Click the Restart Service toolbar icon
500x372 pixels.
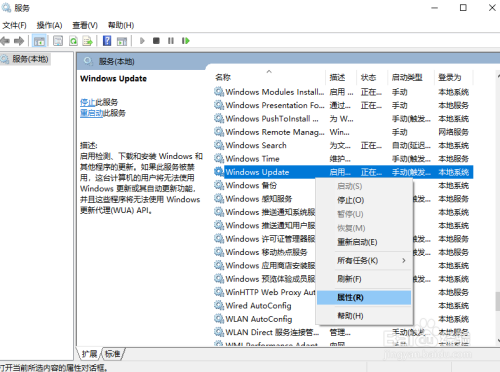(x=186, y=41)
